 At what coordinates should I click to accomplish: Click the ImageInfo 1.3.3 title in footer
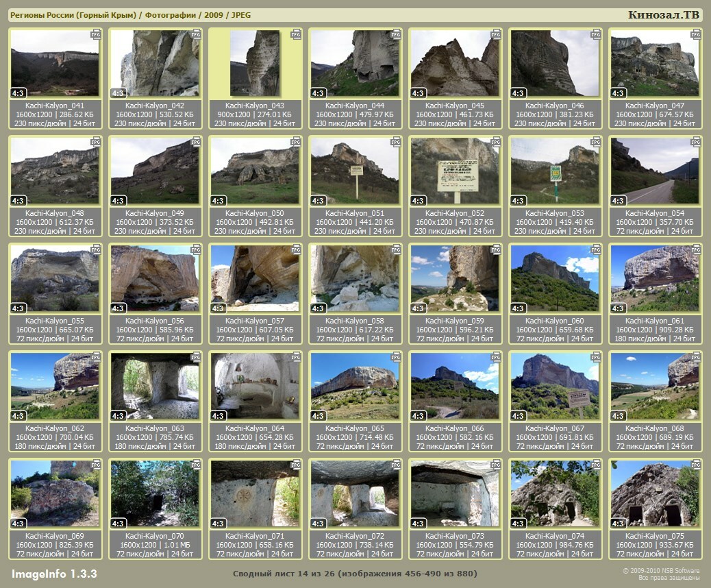coord(54,574)
